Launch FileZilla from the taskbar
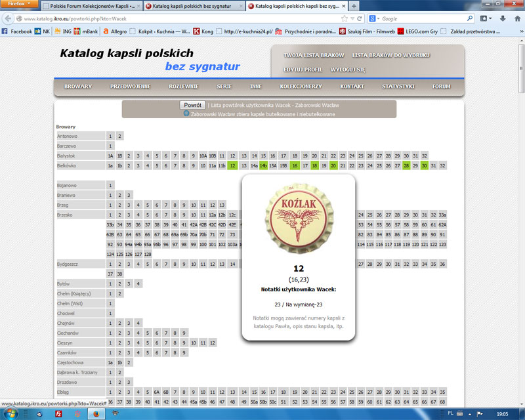The image size is (525, 420). [59, 413]
